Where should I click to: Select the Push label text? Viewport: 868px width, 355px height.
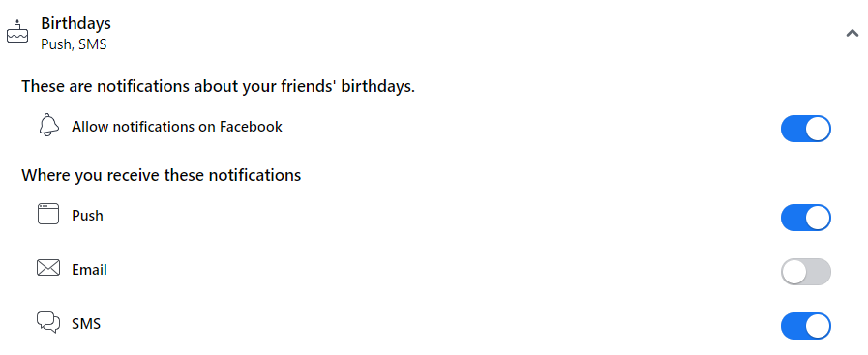tap(87, 215)
